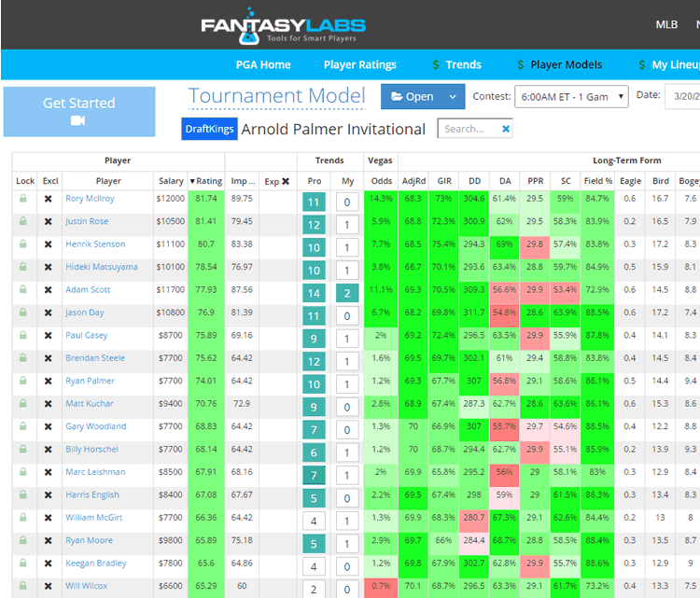Exclude Ryan Palmer X icon
This screenshot has width=700, height=598.
[x=49, y=382]
